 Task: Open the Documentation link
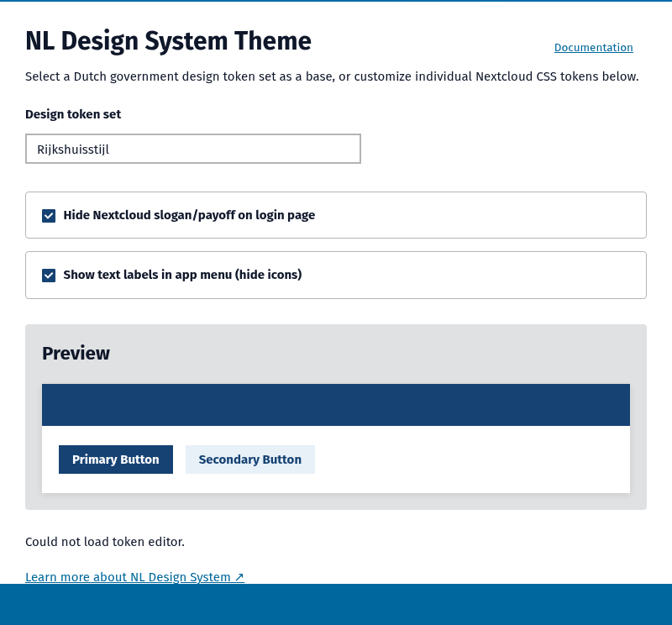[593, 48]
